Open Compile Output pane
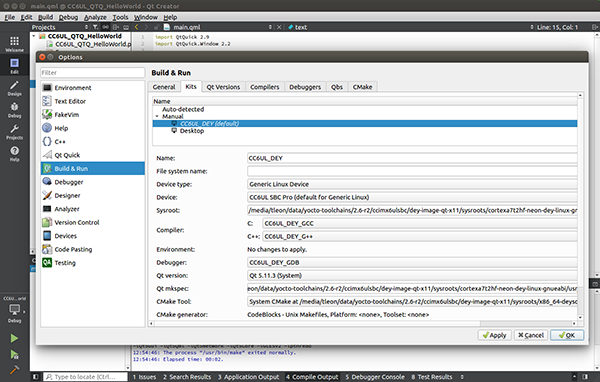 [312, 377]
